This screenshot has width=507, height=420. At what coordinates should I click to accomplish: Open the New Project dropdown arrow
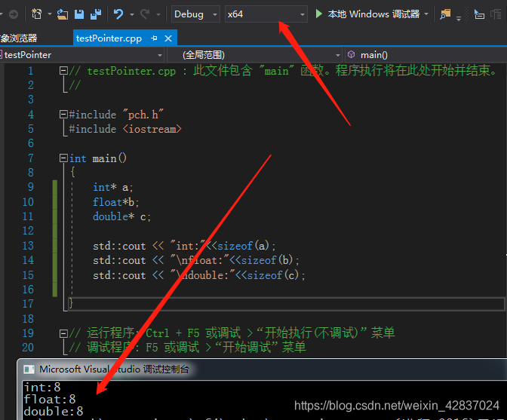pyautogui.click(x=50, y=14)
